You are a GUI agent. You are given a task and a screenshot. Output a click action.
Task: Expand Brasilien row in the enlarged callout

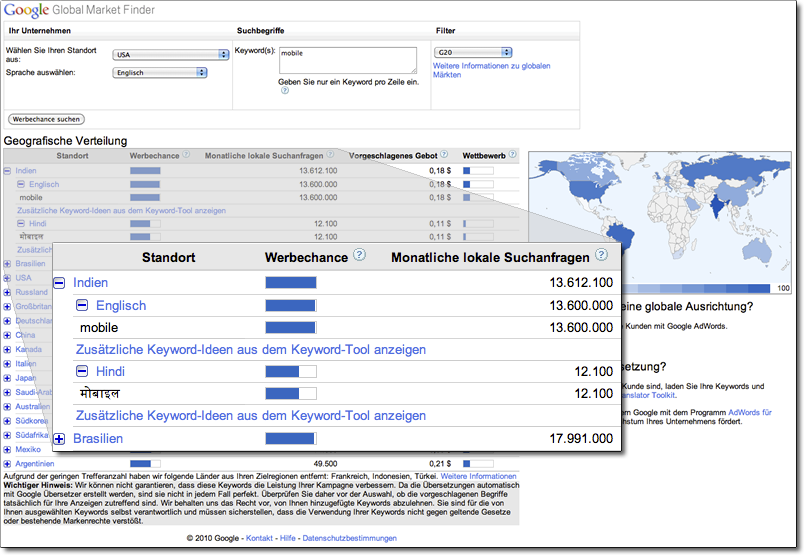pyautogui.click(x=59, y=439)
